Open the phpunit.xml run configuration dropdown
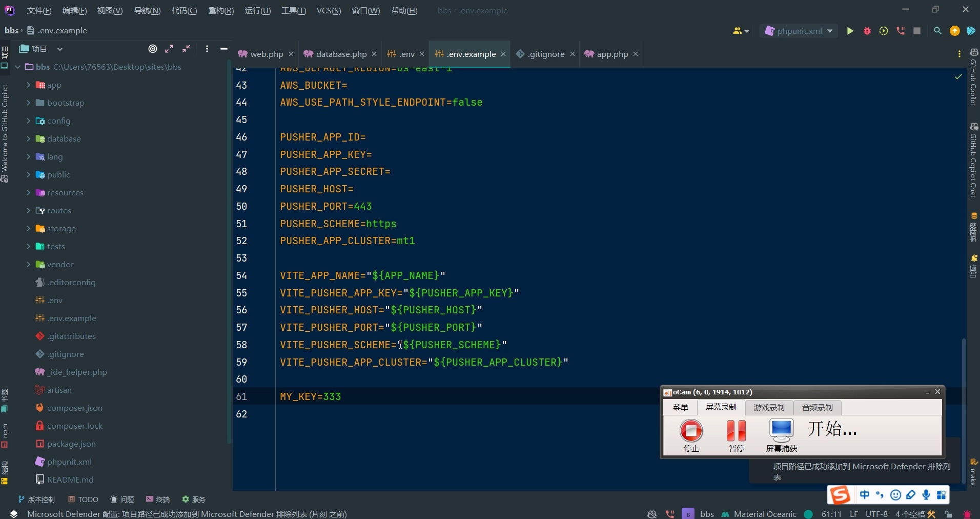Viewport: 980px width, 519px height. [798, 31]
